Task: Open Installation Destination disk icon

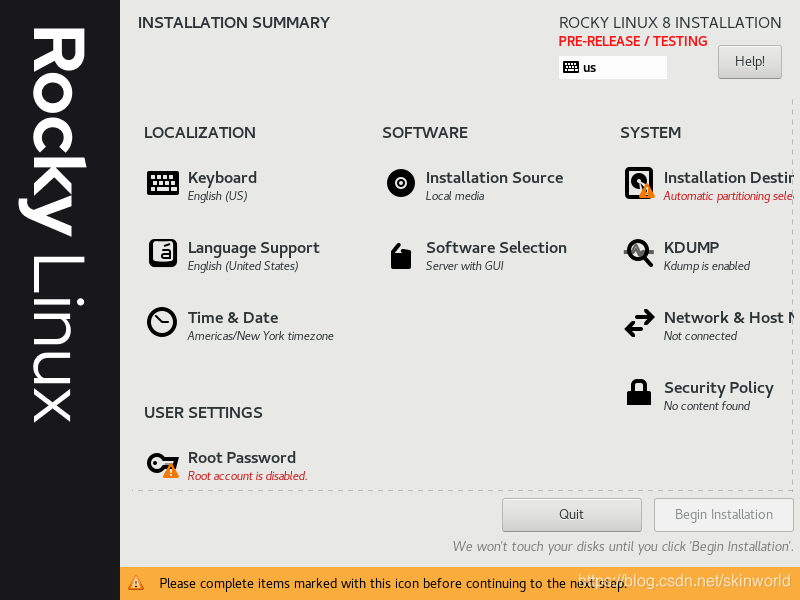Action: [639, 183]
